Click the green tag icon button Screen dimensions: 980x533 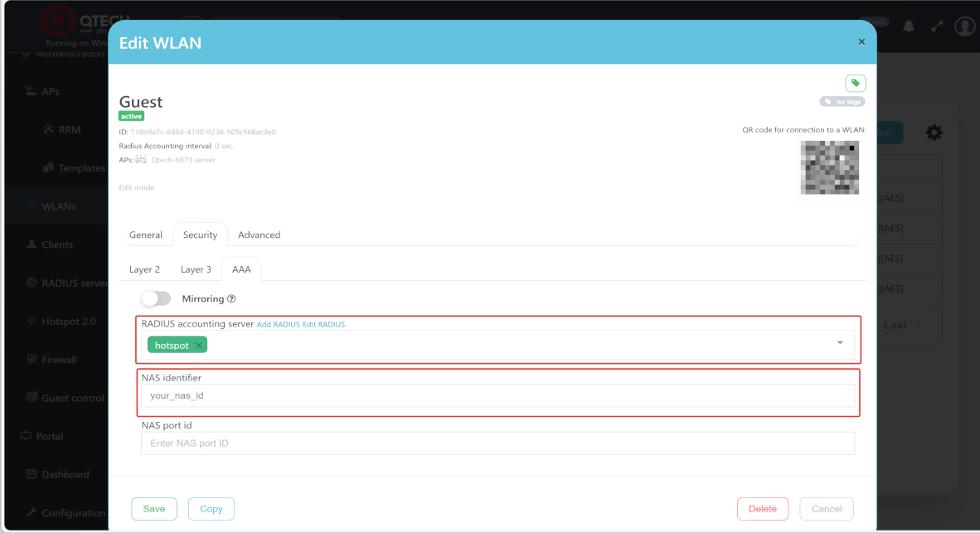click(855, 83)
